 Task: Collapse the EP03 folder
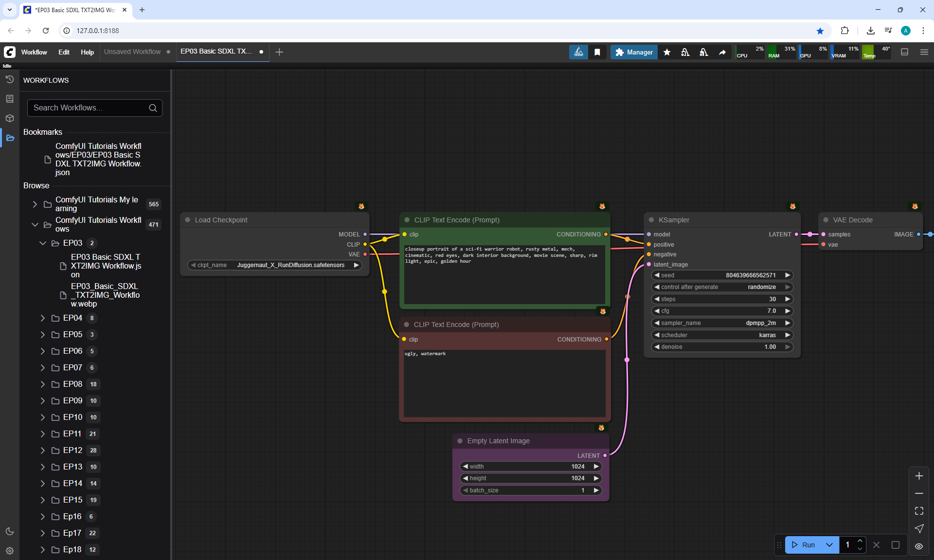(x=43, y=243)
